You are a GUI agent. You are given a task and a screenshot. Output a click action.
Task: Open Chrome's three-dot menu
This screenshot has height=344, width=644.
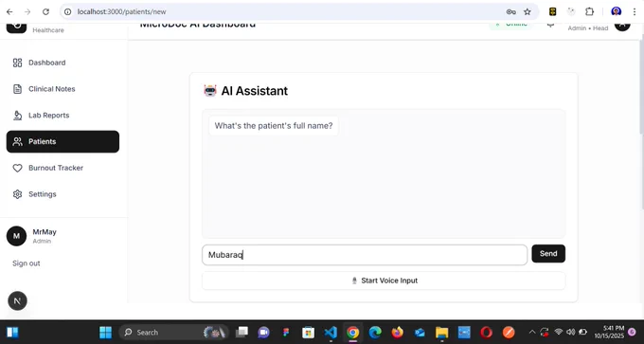635,11
